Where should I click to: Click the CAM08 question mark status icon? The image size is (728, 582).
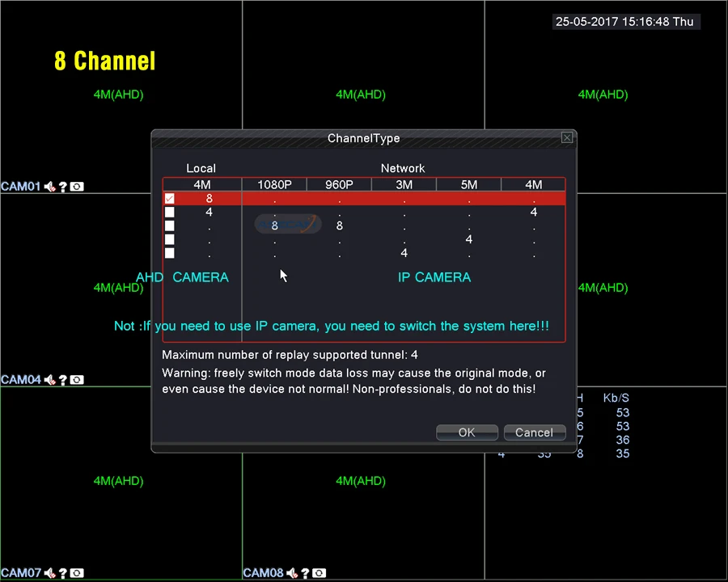click(x=306, y=573)
